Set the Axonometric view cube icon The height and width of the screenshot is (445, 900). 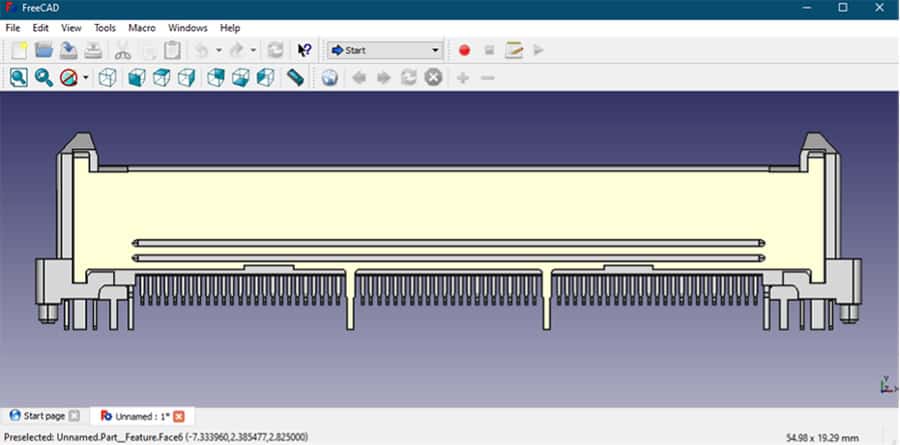click(x=108, y=78)
